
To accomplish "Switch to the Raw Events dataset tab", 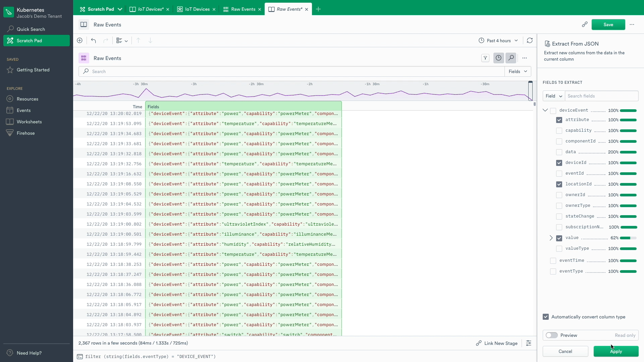I will coord(243,9).
